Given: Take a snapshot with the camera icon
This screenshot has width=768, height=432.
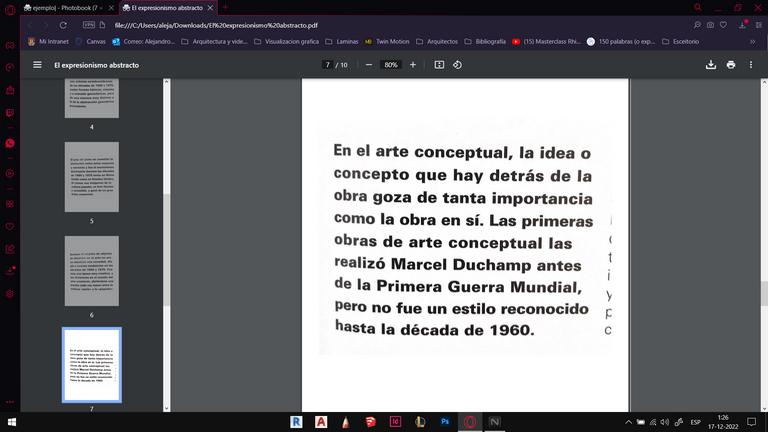Looking at the screenshot, I should (710, 25).
